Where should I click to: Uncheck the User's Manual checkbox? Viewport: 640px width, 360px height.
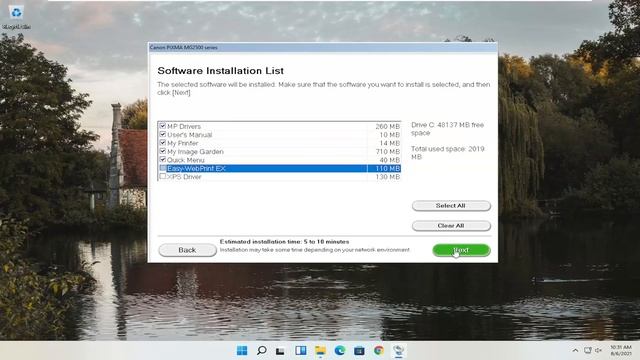click(162, 134)
